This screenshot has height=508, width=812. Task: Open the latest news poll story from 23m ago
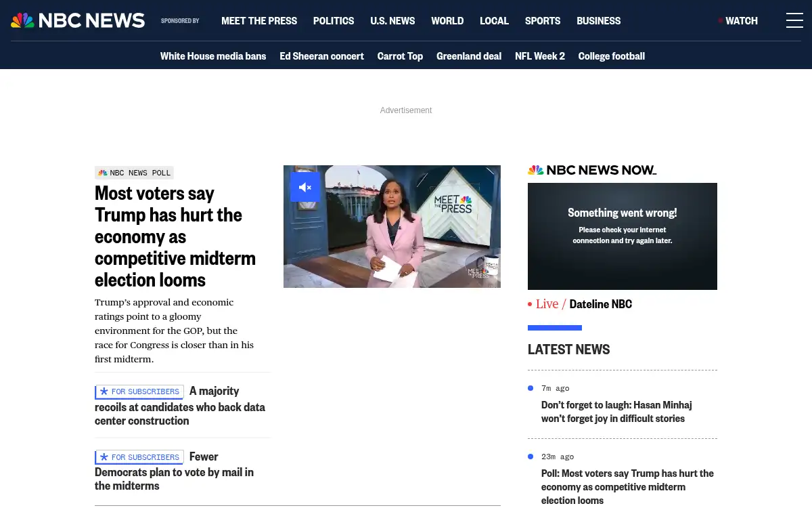click(x=627, y=487)
